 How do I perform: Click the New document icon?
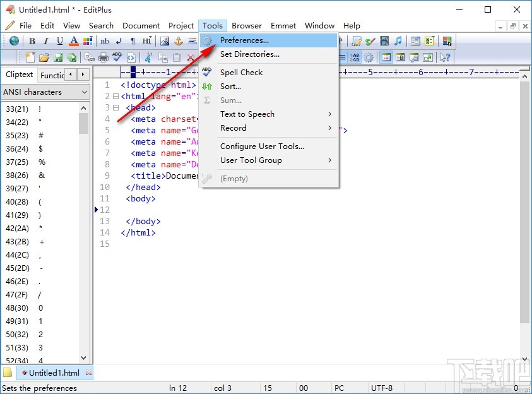point(30,57)
